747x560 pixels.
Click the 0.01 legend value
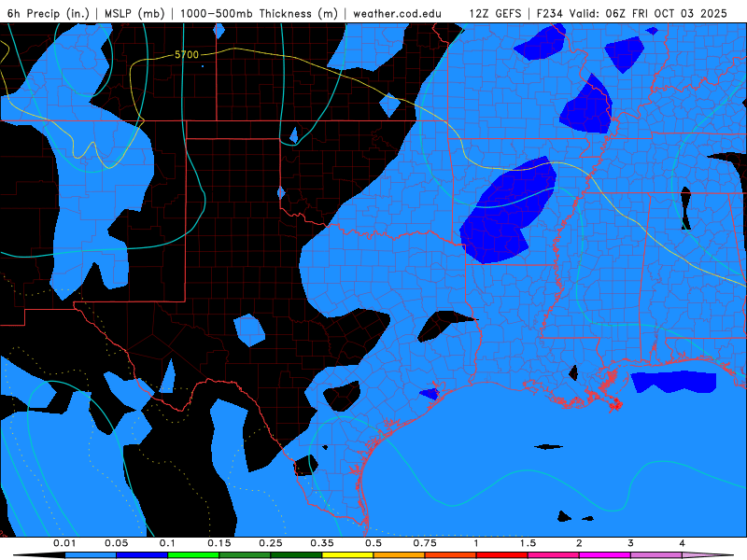tap(64, 543)
